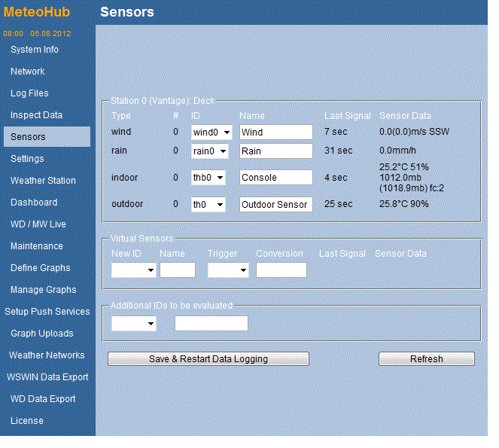The image size is (499, 448).
Task: Expand the thb0 ID dropdown
Action: 208,178
